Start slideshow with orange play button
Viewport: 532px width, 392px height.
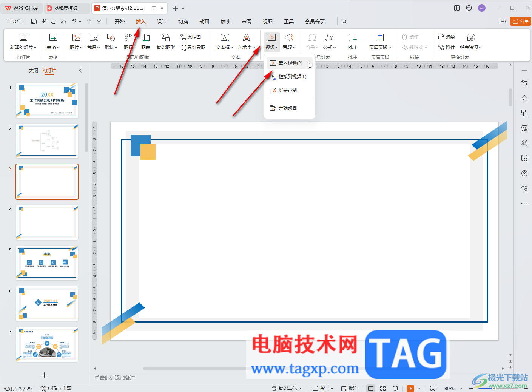(x=410, y=388)
